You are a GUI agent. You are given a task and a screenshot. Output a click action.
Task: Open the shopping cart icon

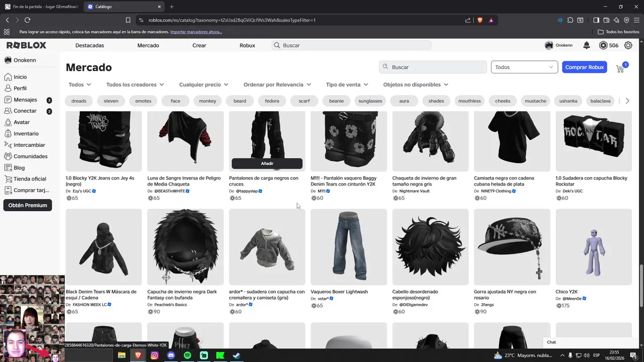(x=620, y=68)
